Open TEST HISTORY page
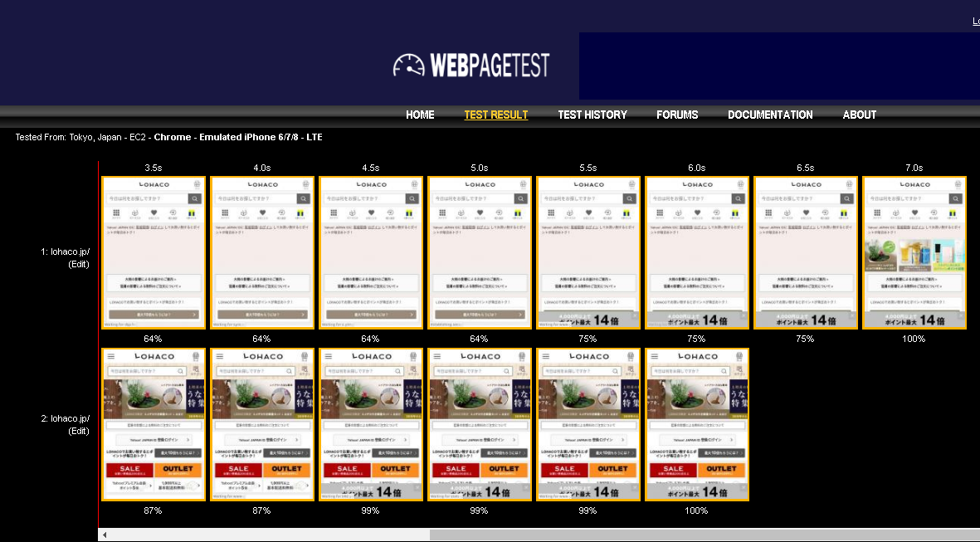The image size is (980, 542). (x=592, y=115)
